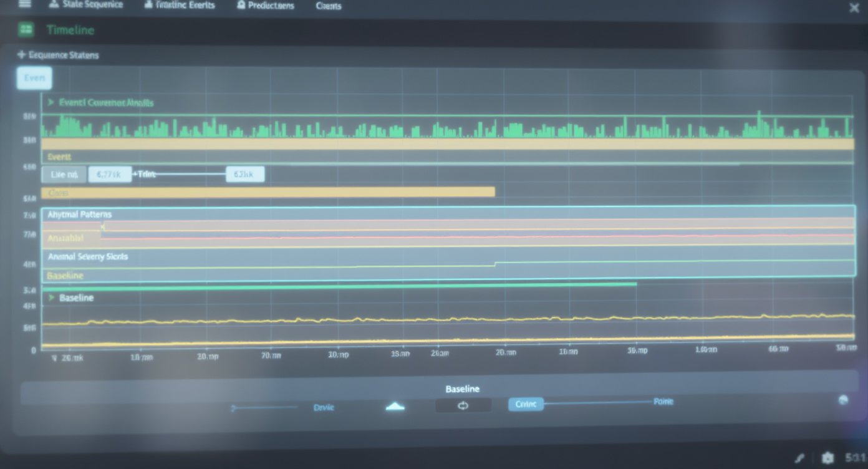Click the green Timeline grid icon

[25, 29]
